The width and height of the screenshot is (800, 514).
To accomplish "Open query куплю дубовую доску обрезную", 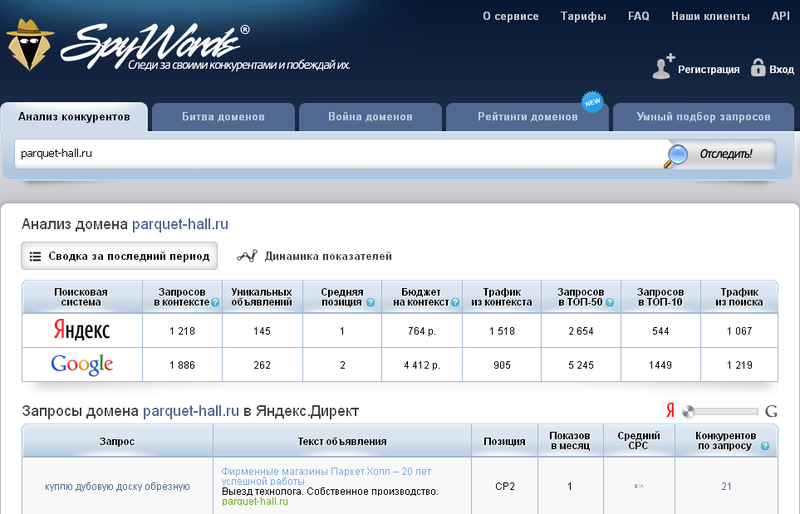I will tap(117, 486).
